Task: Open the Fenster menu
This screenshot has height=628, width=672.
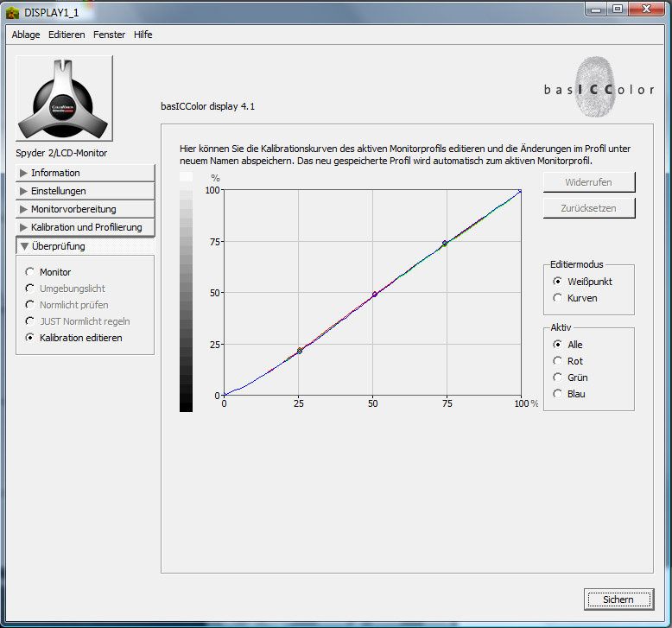Action: coord(109,35)
